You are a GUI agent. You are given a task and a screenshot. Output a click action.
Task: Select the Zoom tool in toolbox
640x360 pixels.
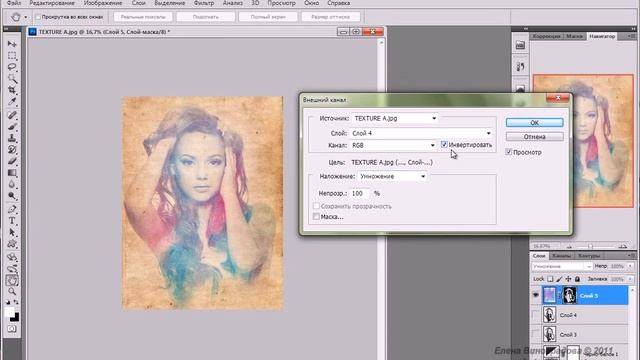12,291
